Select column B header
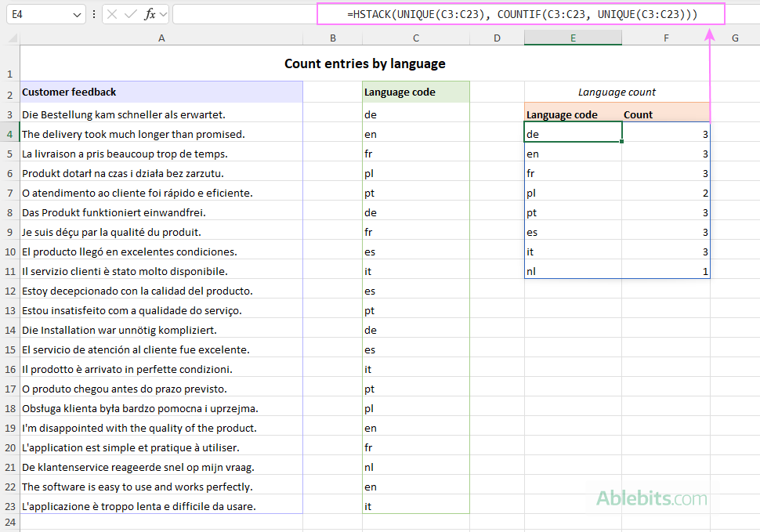760x532 pixels. click(x=332, y=38)
